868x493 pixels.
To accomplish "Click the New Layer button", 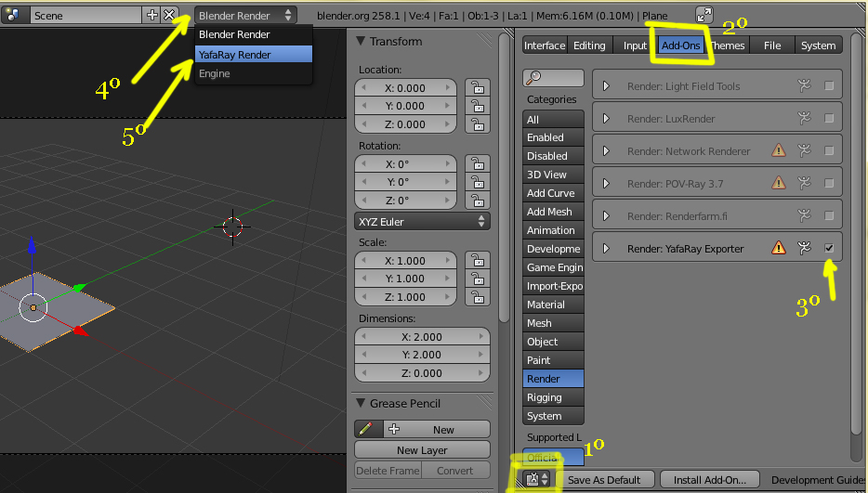I will point(422,450).
